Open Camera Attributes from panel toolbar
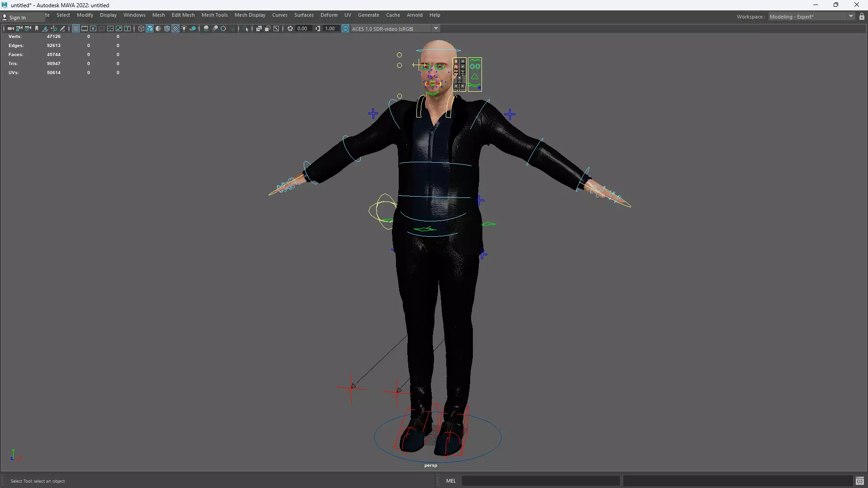The height and width of the screenshot is (488, 868). point(28,28)
